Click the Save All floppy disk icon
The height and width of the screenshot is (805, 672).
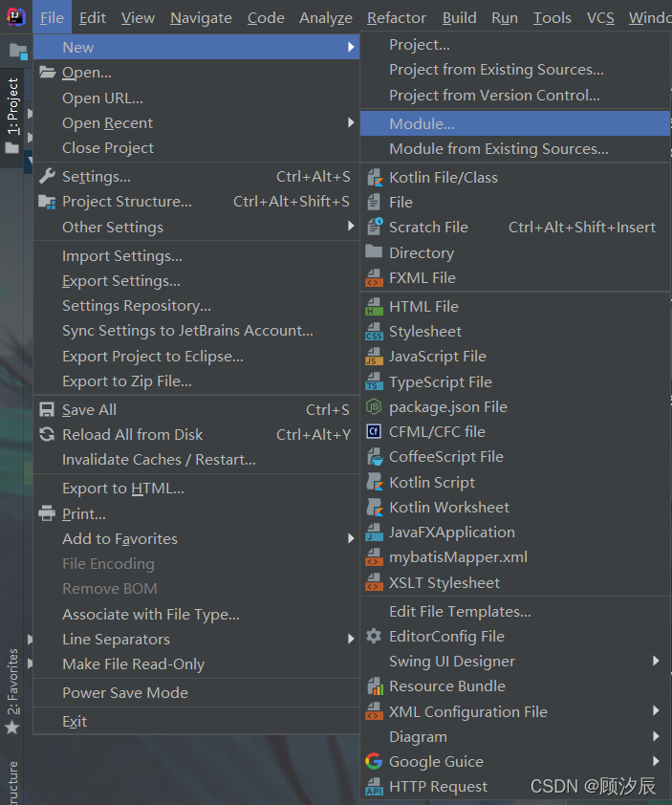point(47,410)
